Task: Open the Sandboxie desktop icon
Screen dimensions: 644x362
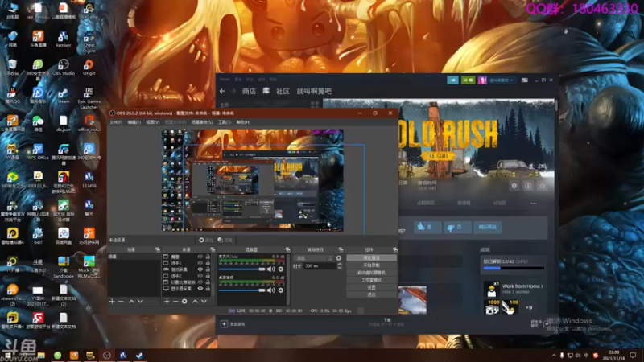Action: [64, 267]
